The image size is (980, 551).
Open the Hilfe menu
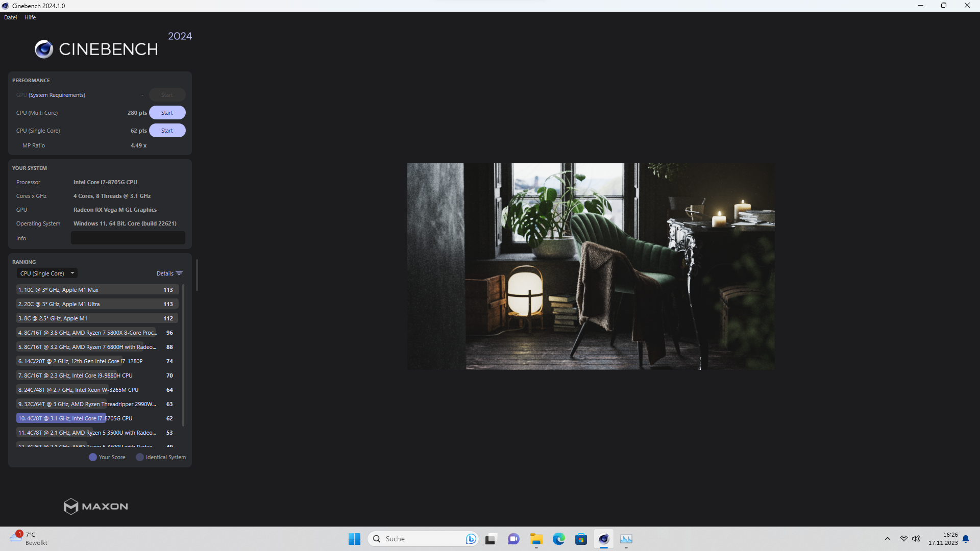(30, 17)
